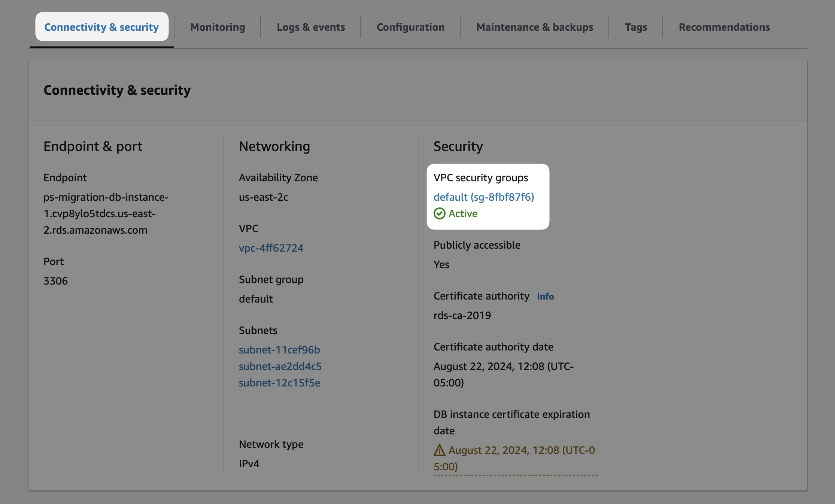This screenshot has height=504, width=835.
Task: Click the Monitoring tab
Action: pos(217,26)
